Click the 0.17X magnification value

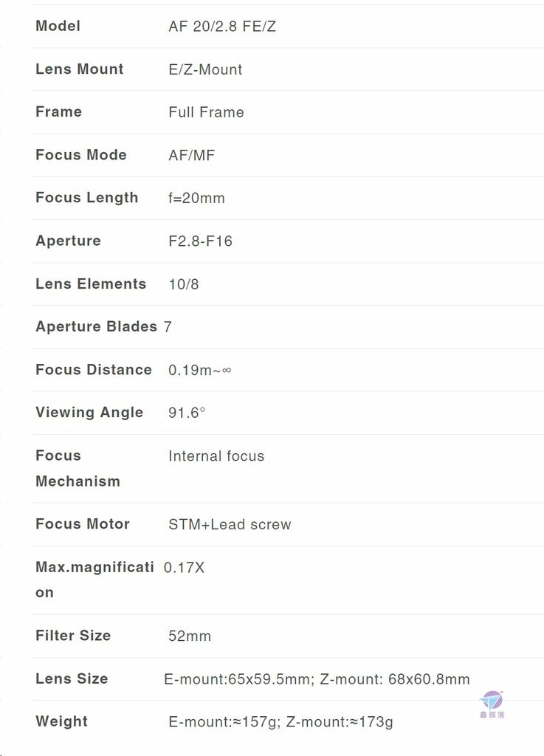pyautogui.click(x=184, y=568)
